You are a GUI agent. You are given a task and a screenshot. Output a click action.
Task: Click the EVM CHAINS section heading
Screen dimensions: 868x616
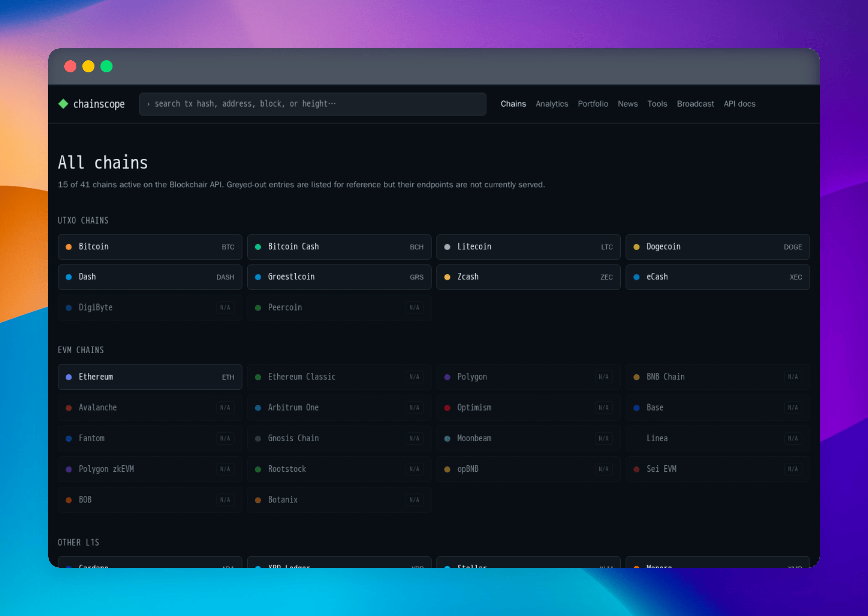click(81, 350)
